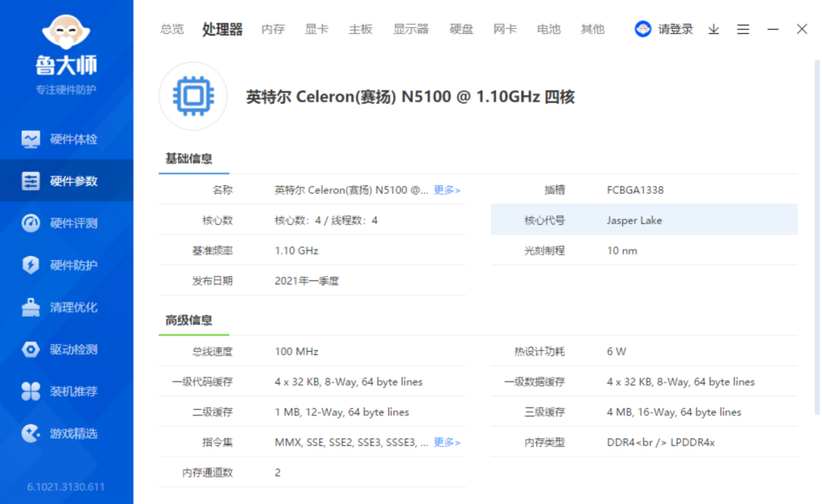Open 硬件评测 from the sidebar
Image resolution: width=822 pixels, height=504 pixels.
[65, 222]
